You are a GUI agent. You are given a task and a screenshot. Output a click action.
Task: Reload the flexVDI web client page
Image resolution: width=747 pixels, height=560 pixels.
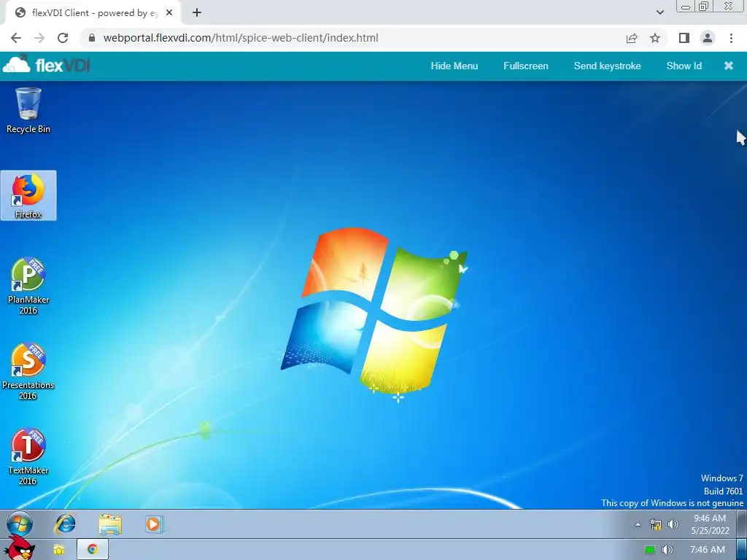click(x=63, y=38)
